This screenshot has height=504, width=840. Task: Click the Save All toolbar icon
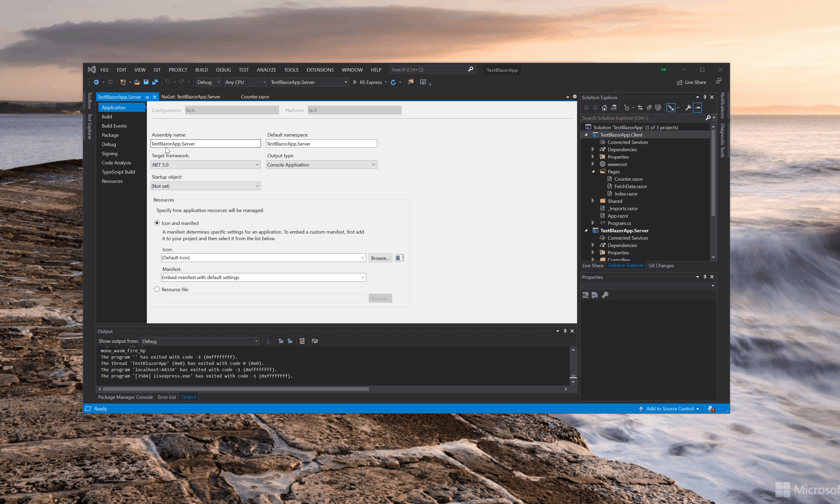155,82
